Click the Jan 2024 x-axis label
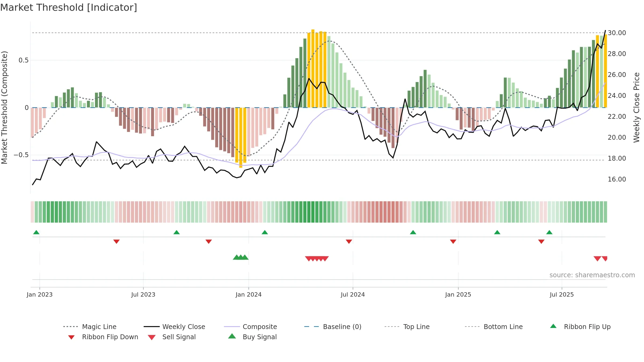This screenshot has width=644, height=362. click(249, 294)
